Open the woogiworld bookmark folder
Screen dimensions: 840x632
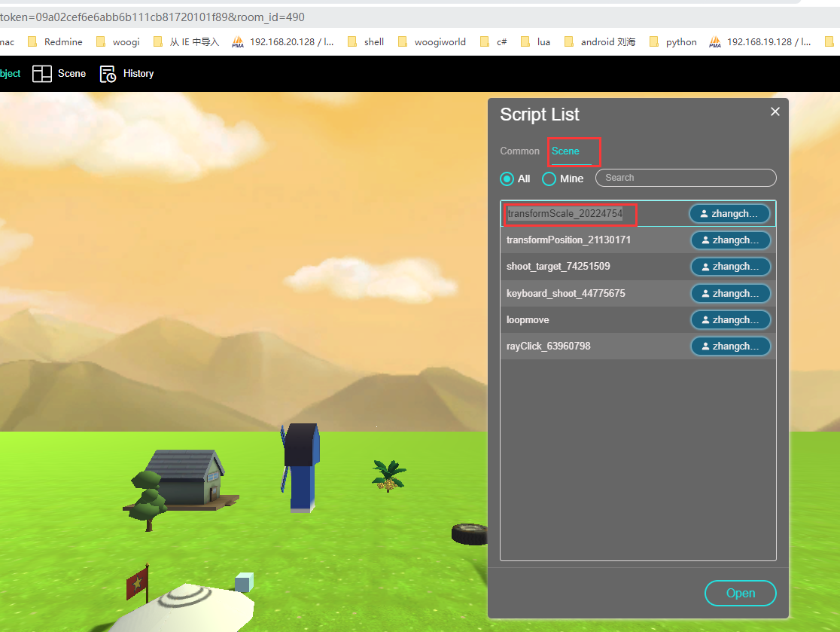[432, 42]
